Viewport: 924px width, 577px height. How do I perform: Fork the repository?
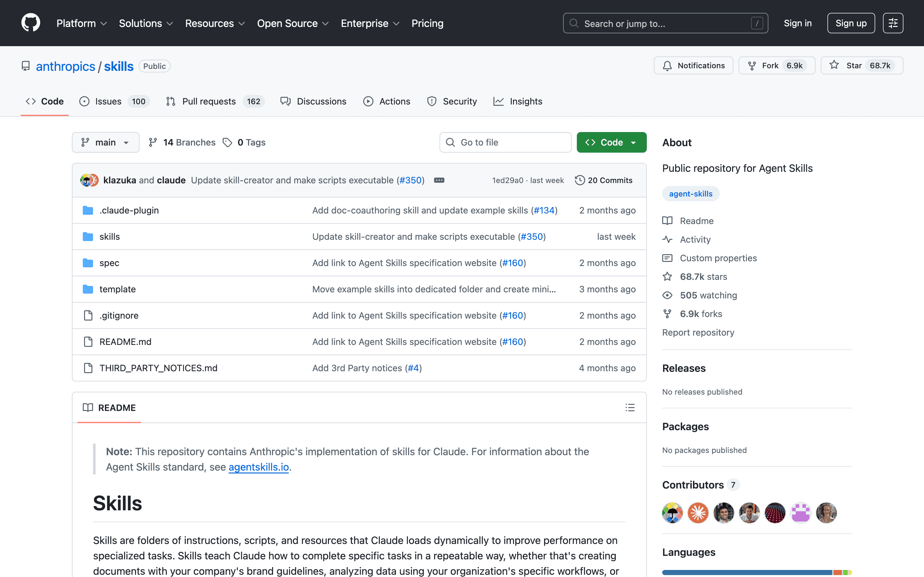coord(776,65)
